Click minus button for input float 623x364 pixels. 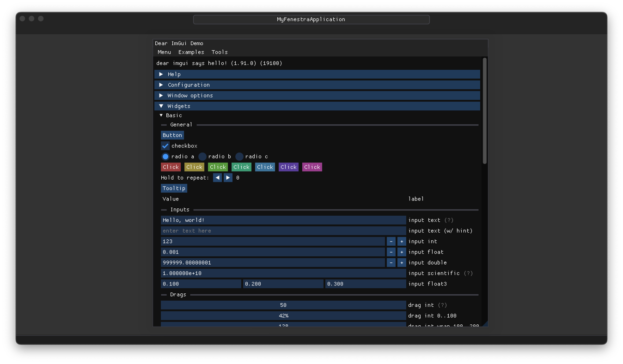(x=391, y=252)
